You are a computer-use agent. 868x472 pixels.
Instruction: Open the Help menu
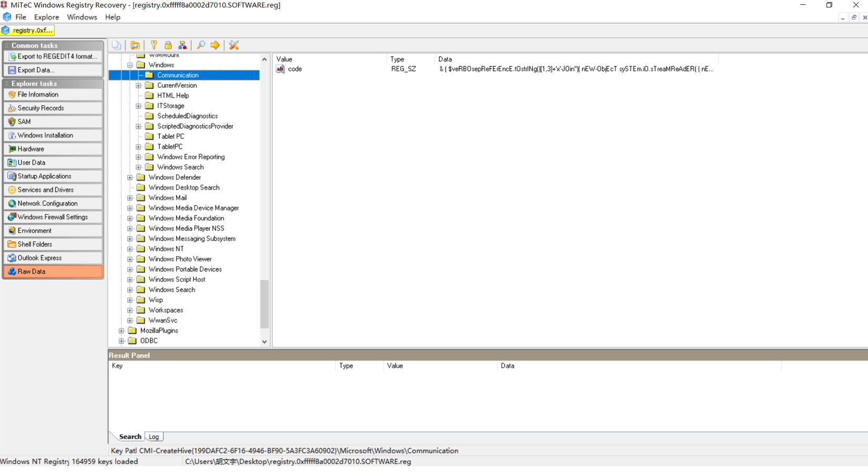coord(113,17)
